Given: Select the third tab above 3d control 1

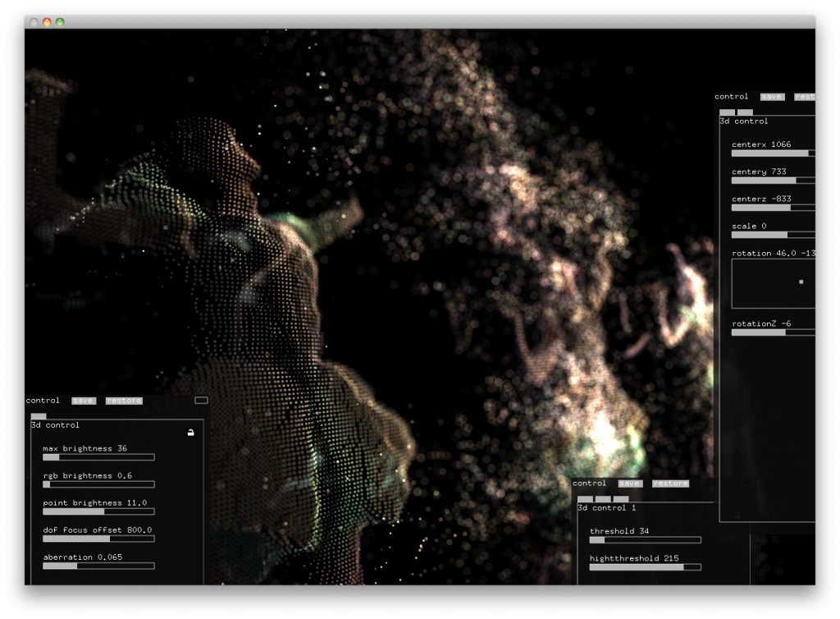Looking at the screenshot, I should coord(621,498).
